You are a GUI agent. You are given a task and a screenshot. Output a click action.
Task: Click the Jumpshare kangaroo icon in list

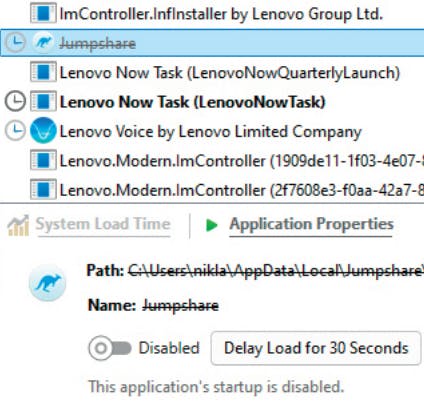tap(43, 43)
